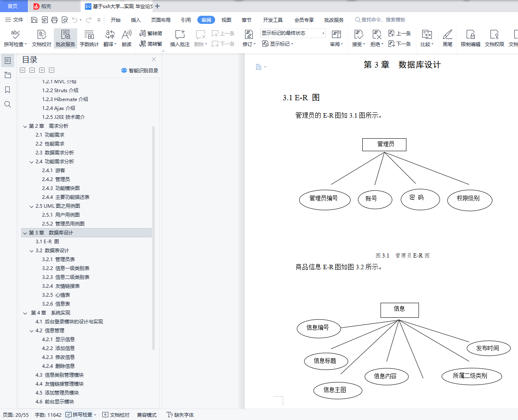518x420 pixels.
Task: Click the 页面: 20/55 page indicator
Action: pyautogui.click(x=16, y=415)
